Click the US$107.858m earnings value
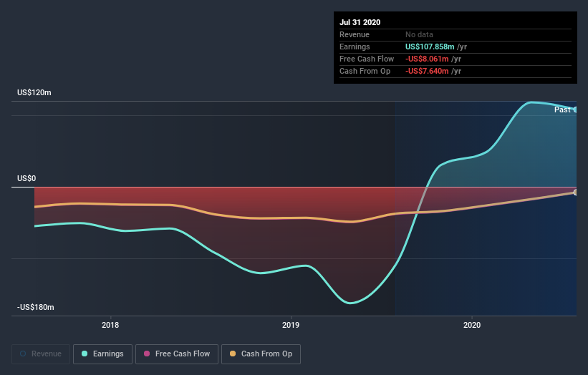This screenshot has height=375, width=588. (430, 47)
